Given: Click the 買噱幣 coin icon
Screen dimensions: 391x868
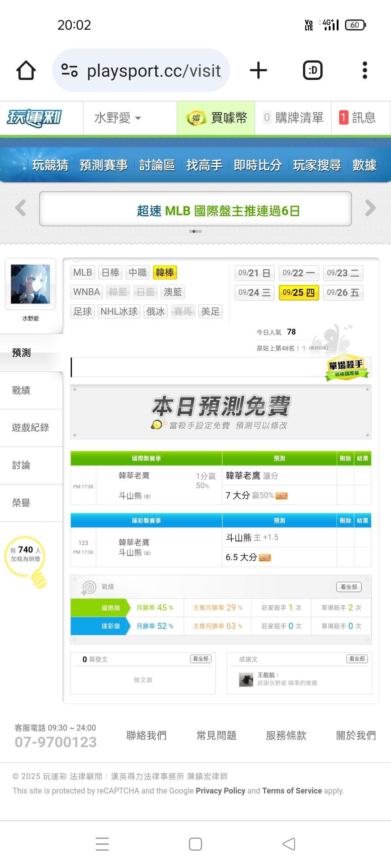Looking at the screenshot, I should (x=196, y=118).
